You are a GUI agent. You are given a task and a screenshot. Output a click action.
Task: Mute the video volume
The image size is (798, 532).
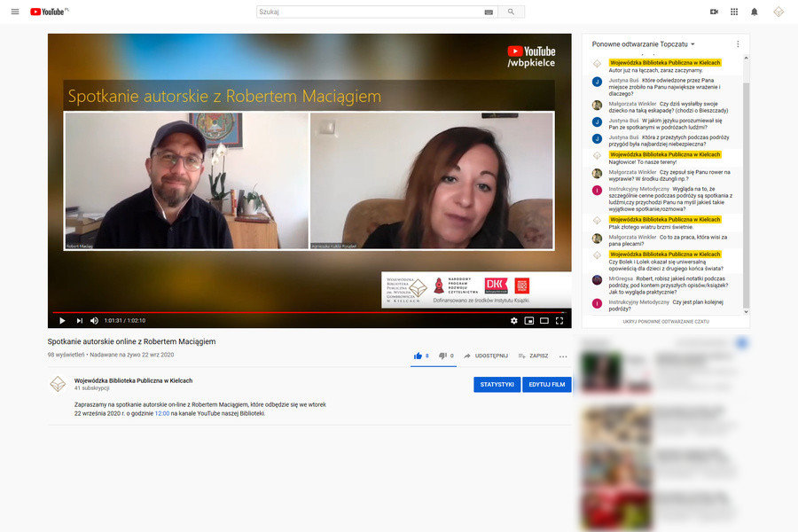[x=95, y=321]
